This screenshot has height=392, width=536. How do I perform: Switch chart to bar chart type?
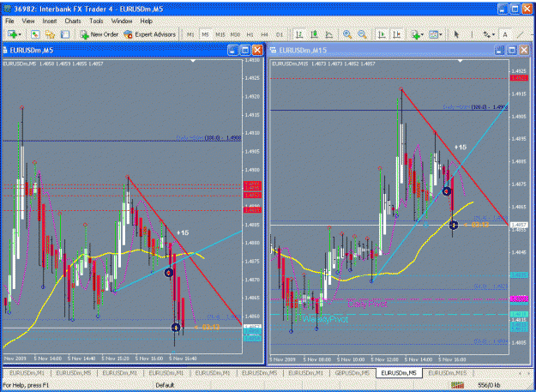[299, 34]
